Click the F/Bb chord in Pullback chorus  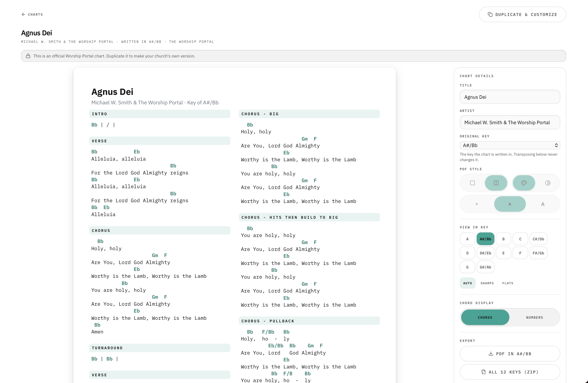point(268,332)
